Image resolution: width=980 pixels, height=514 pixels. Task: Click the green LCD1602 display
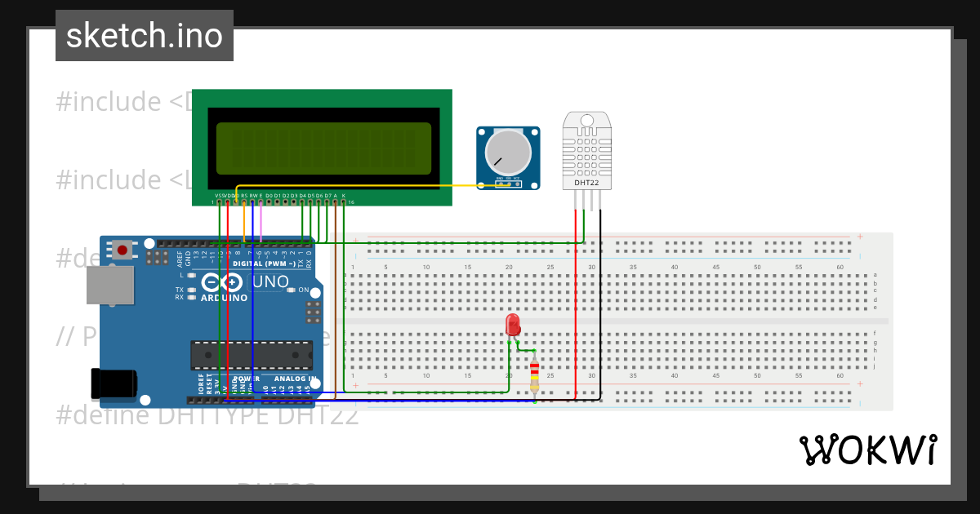[323, 147]
